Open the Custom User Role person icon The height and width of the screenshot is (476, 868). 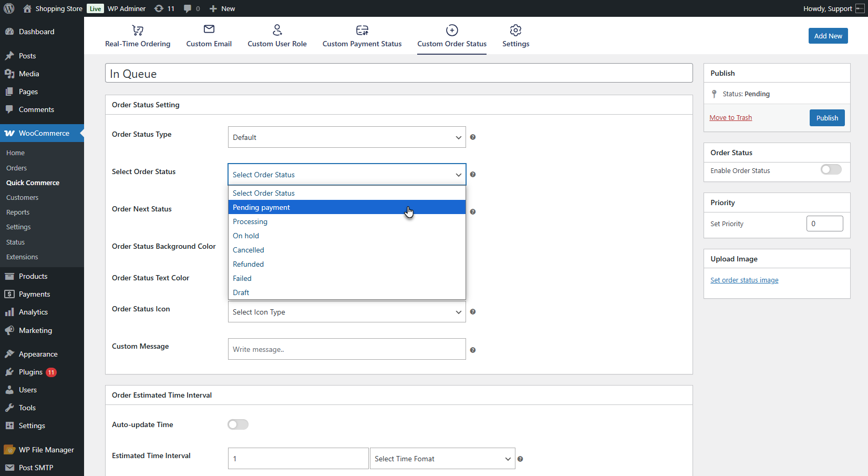277,30
